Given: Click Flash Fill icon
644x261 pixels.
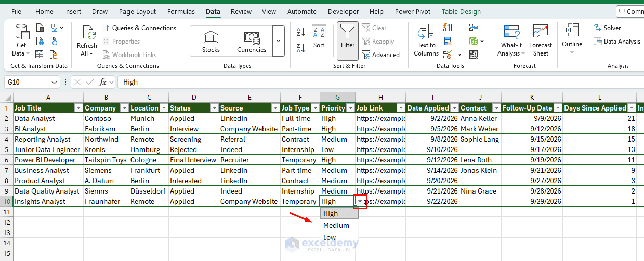Looking at the screenshot, I should tap(448, 28).
